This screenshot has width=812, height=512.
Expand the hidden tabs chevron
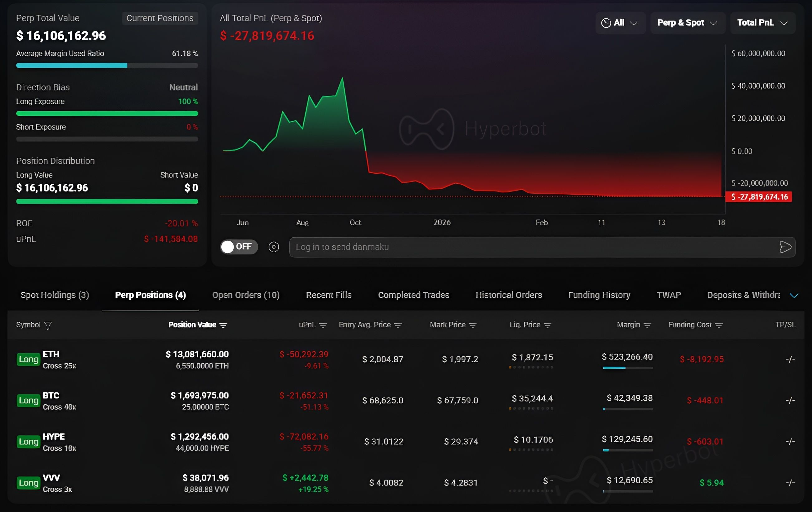pyautogui.click(x=794, y=296)
